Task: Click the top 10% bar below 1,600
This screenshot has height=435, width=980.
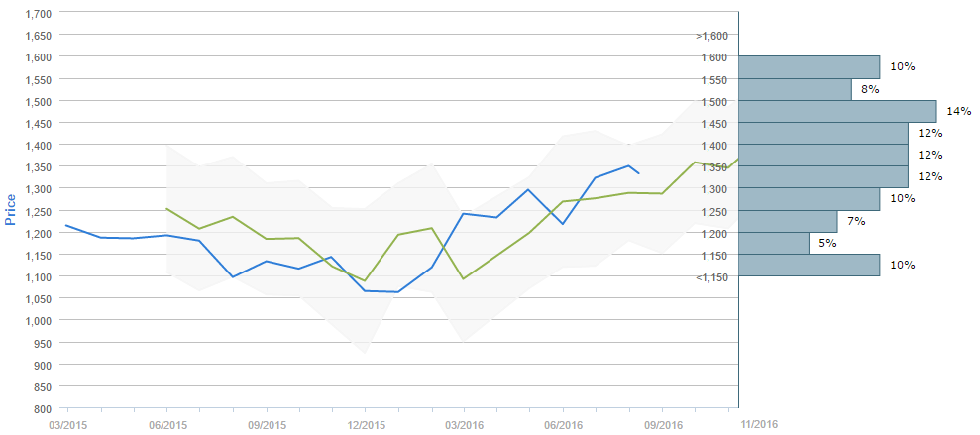Action: [809, 67]
